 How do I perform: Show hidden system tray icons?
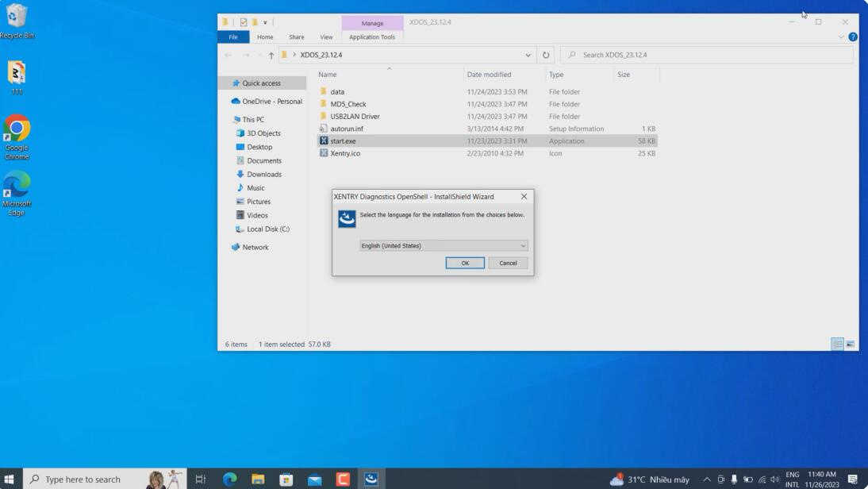click(x=707, y=479)
